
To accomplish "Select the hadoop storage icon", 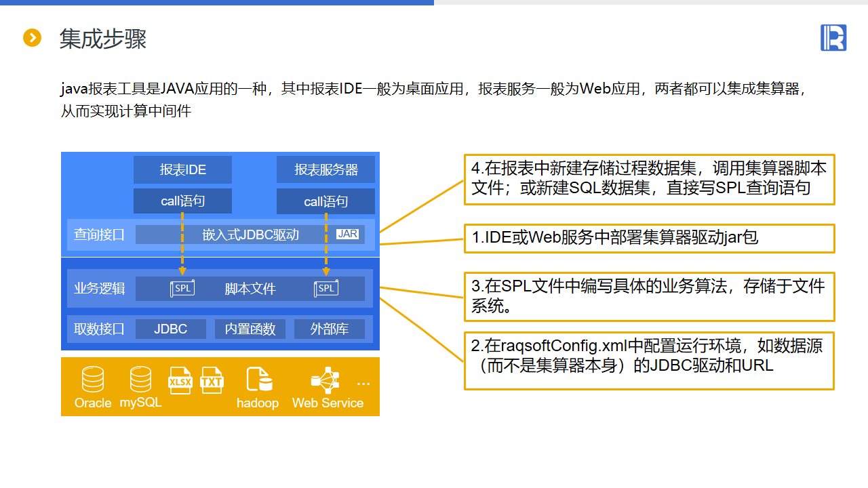I will pyautogui.click(x=259, y=380).
